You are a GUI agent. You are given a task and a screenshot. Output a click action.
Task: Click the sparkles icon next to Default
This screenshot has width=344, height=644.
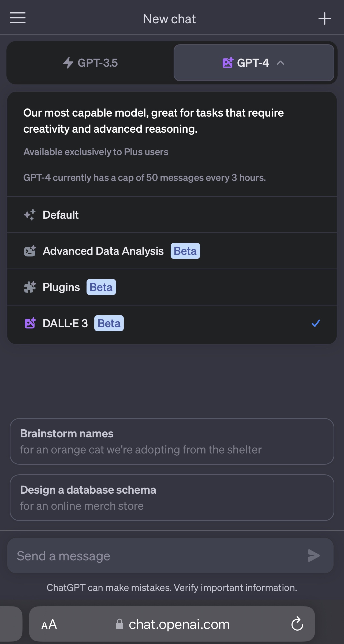pos(30,215)
